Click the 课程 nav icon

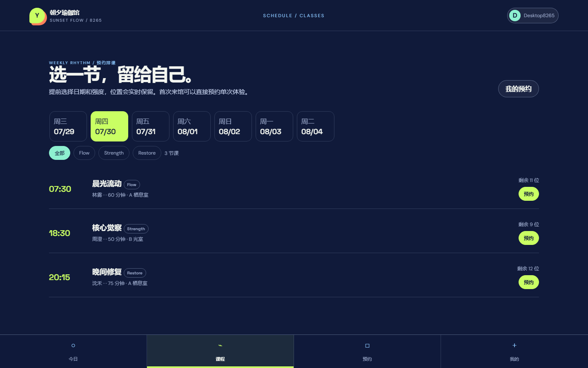coord(220,346)
